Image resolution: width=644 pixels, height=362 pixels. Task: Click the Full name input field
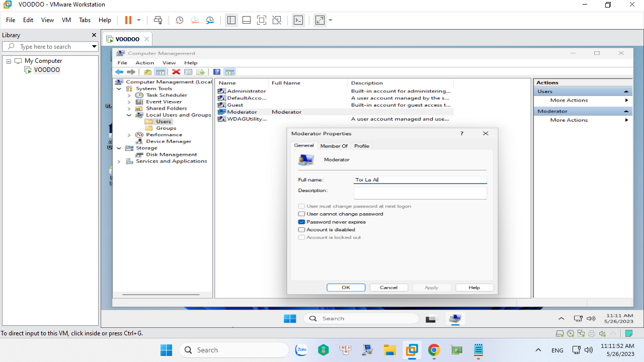click(x=420, y=179)
